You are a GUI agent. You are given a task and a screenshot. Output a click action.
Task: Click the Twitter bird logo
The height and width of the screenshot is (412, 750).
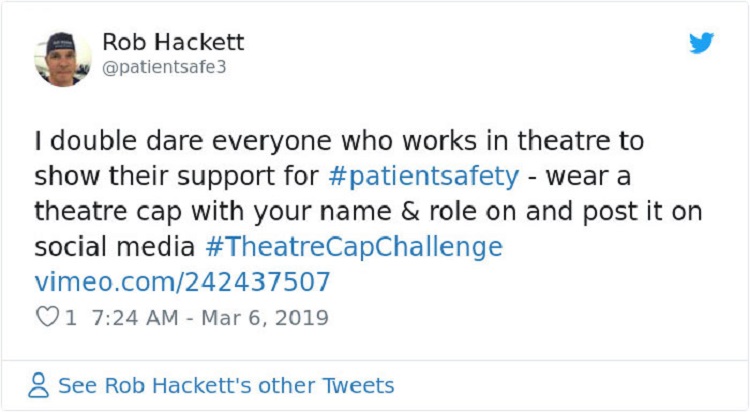pos(702,43)
